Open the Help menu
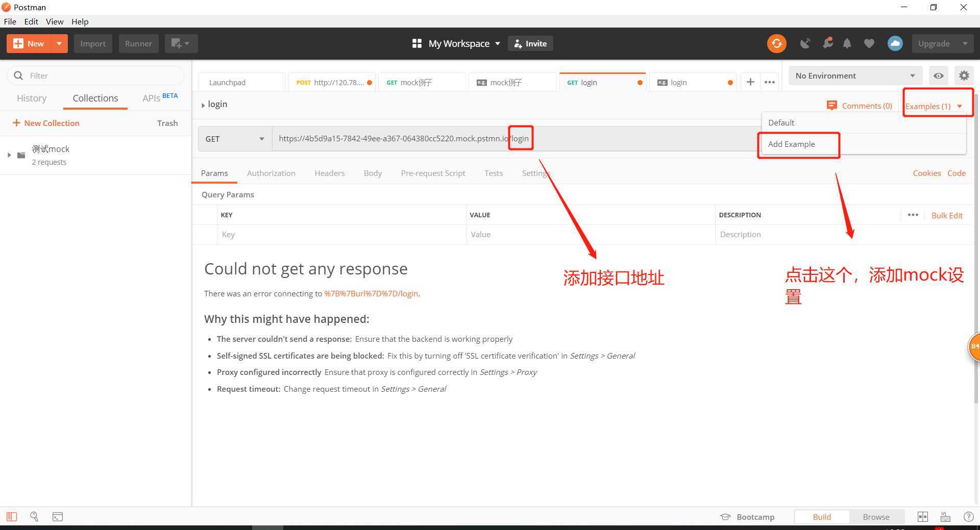 80,21
